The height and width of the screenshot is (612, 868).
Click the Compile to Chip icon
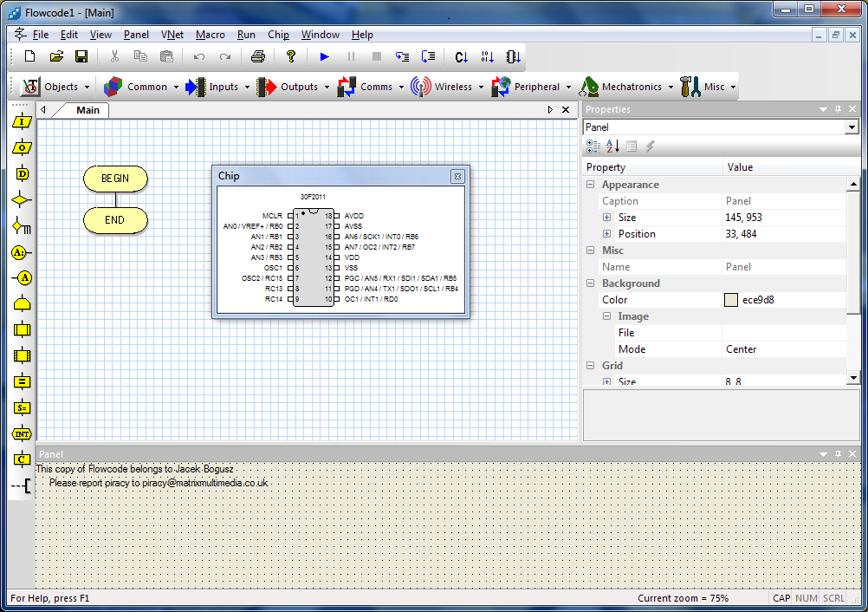click(513, 56)
